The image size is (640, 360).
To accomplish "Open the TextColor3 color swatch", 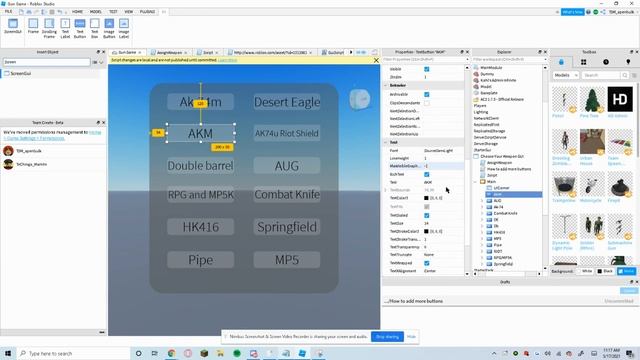I will tap(426, 198).
